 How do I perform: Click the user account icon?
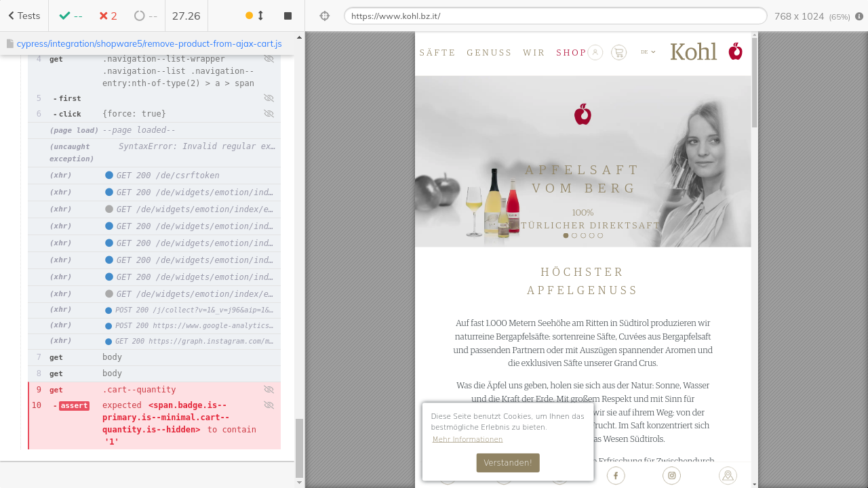(x=595, y=52)
